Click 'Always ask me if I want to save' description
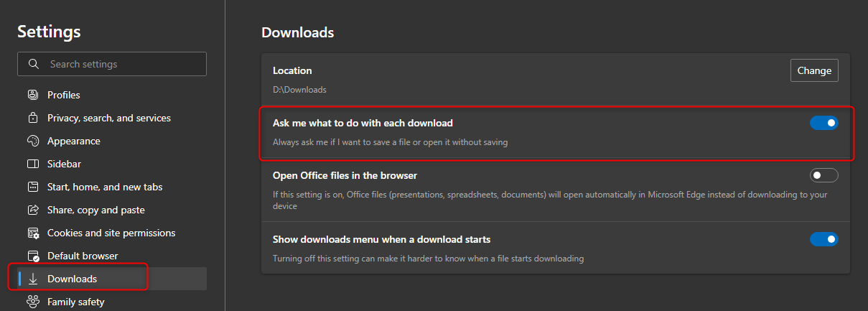This screenshot has width=868, height=311. 390,142
